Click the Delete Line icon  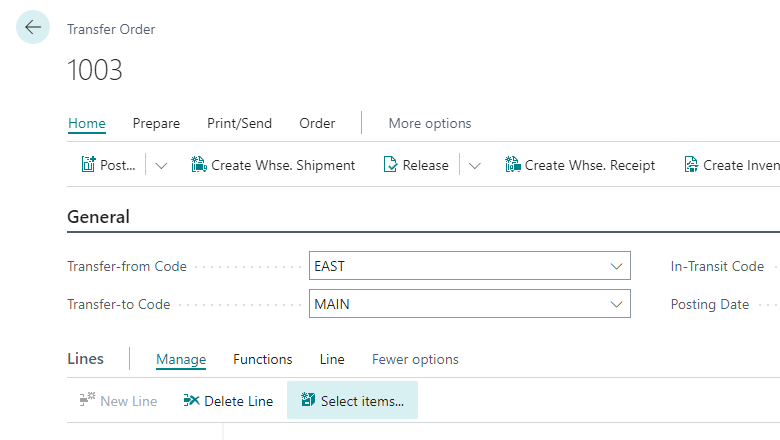tap(192, 401)
